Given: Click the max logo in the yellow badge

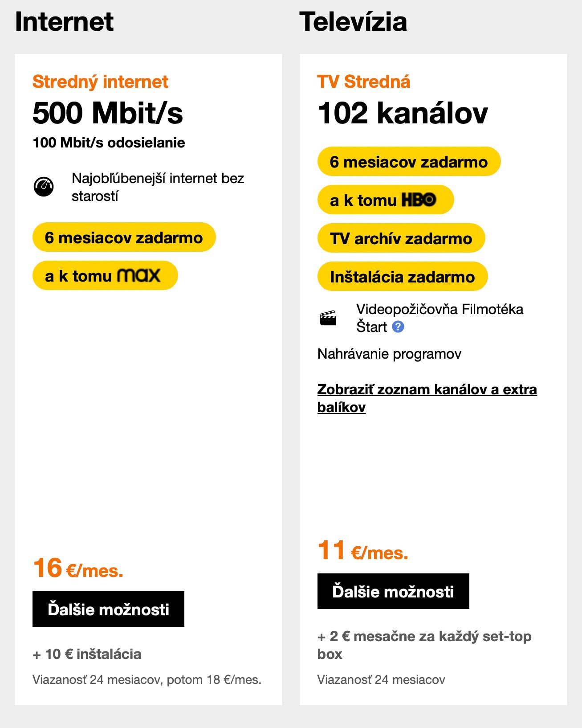Looking at the screenshot, I should 138,275.
